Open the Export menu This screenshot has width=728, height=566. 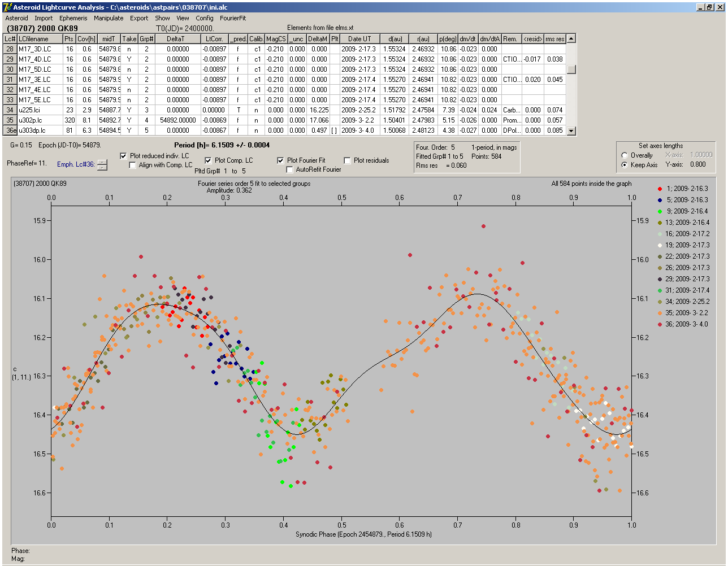139,18
